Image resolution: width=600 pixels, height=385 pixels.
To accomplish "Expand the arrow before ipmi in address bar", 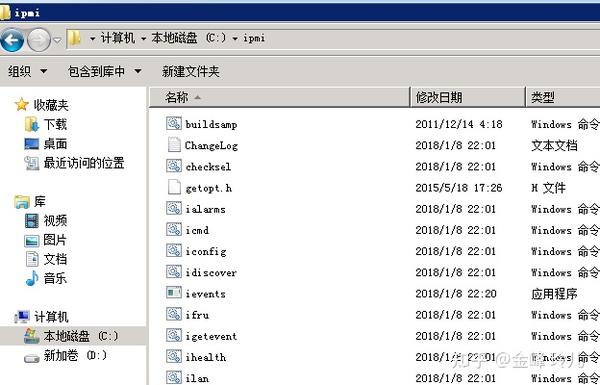I will pyautogui.click(x=235, y=39).
